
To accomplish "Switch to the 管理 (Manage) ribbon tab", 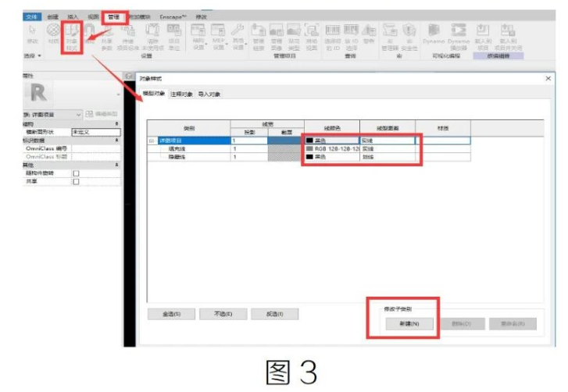I will pos(114,16).
